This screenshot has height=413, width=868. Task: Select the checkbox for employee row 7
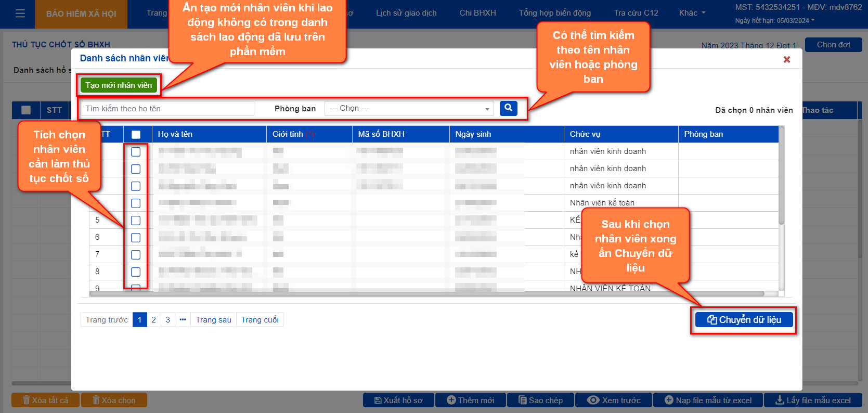tap(136, 255)
